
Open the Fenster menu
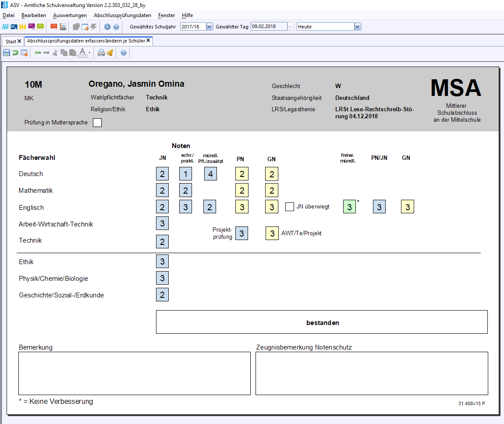[166, 15]
